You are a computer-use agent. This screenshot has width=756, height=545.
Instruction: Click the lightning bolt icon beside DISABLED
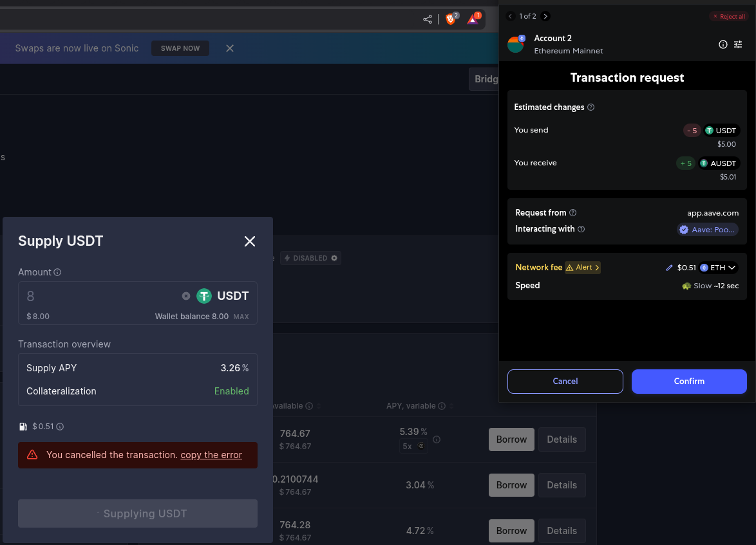tap(287, 258)
